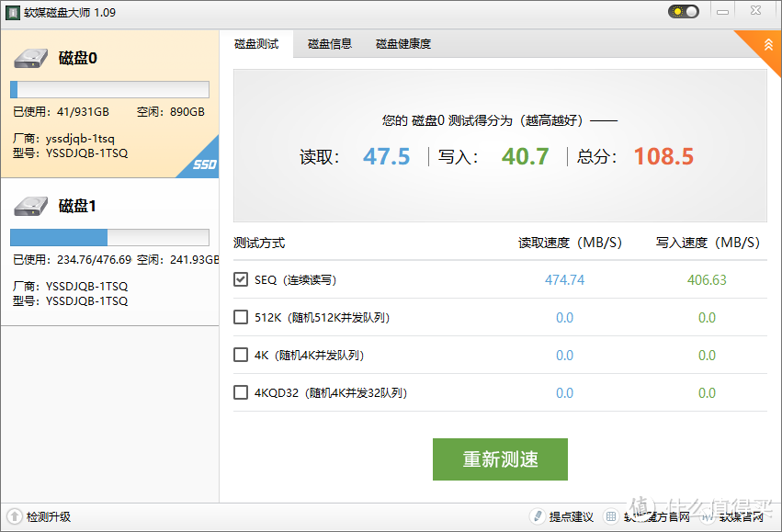Enable the 512K random test checkbox

click(241, 317)
